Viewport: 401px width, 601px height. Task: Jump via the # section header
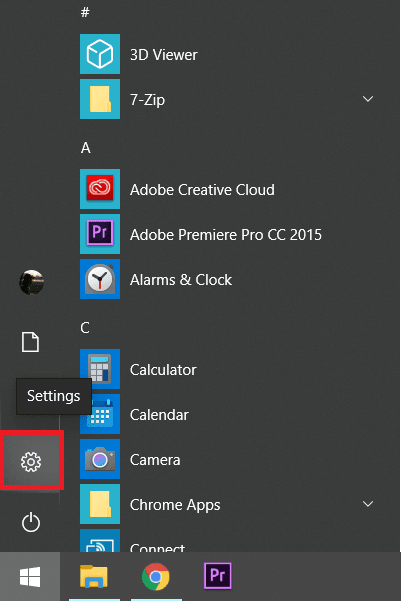pos(85,12)
